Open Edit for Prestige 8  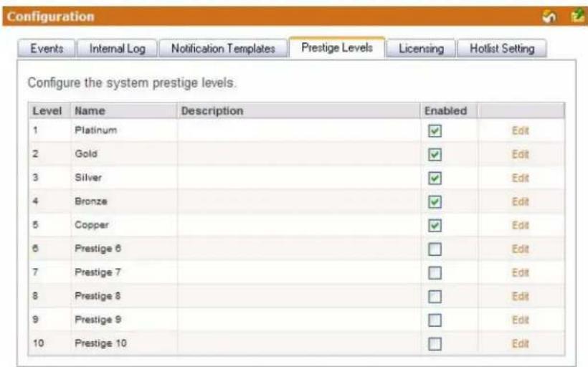(x=520, y=296)
